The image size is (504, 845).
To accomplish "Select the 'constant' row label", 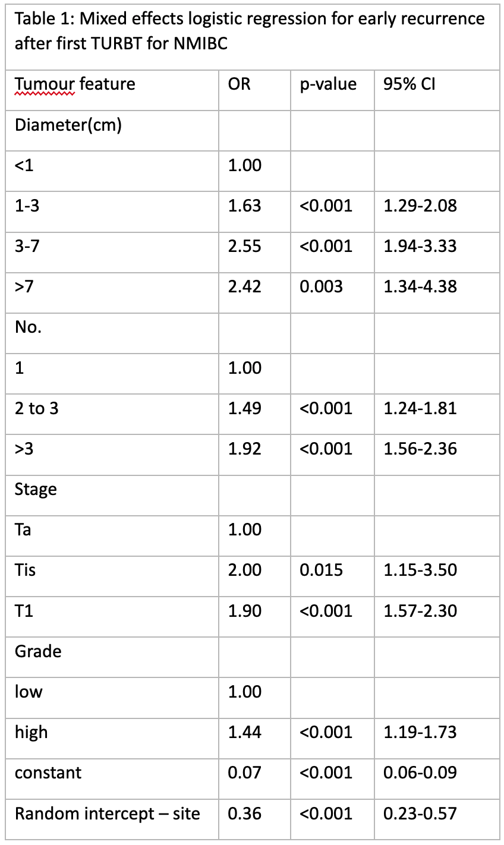I will [48, 773].
